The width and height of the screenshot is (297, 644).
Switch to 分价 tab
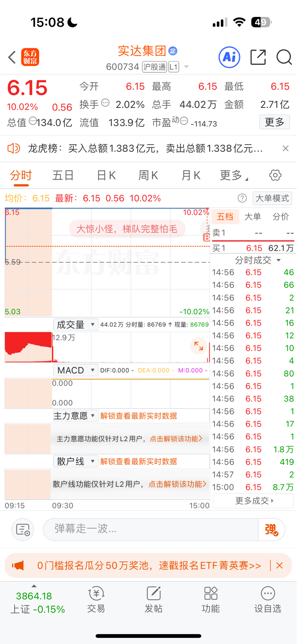281,217
